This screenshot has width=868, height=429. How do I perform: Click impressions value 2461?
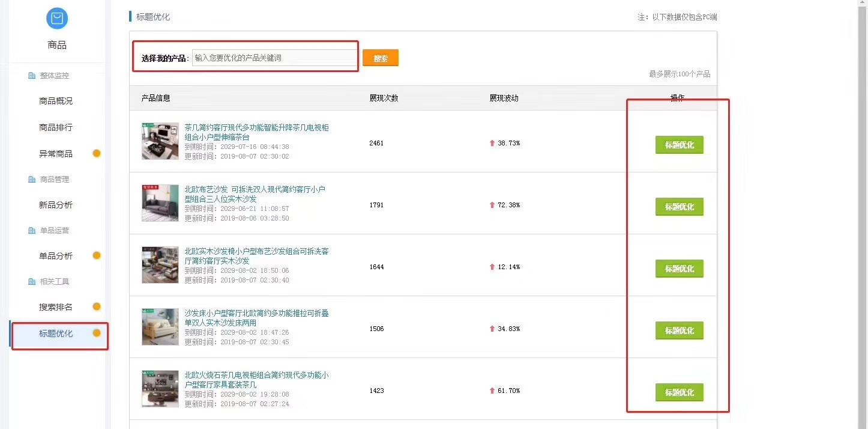coord(376,143)
